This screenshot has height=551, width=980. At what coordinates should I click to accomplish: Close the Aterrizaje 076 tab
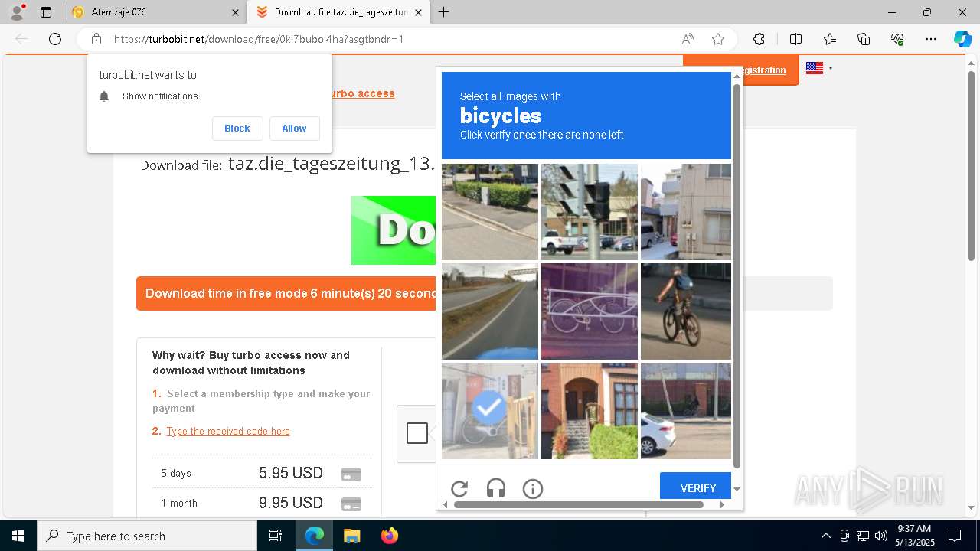tap(234, 12)
